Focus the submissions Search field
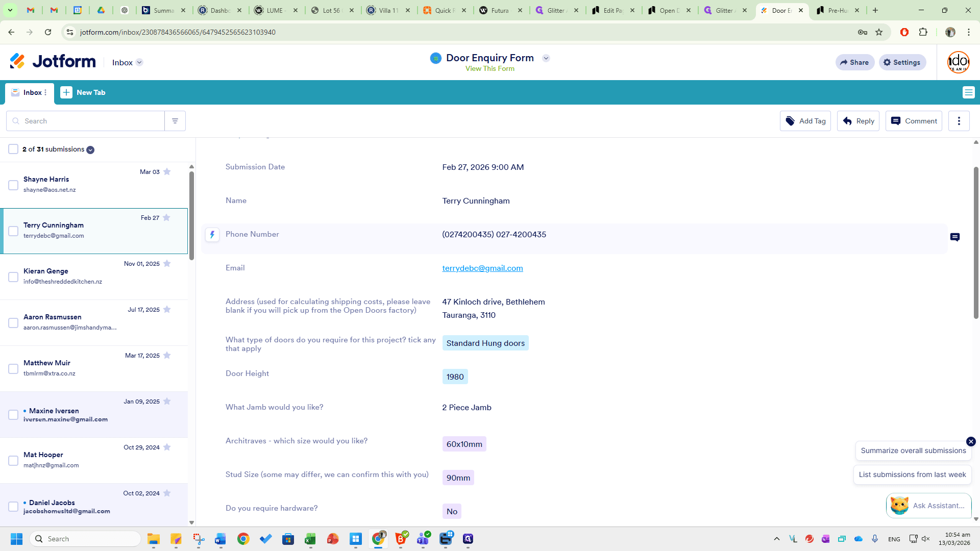 click(85, 121)
